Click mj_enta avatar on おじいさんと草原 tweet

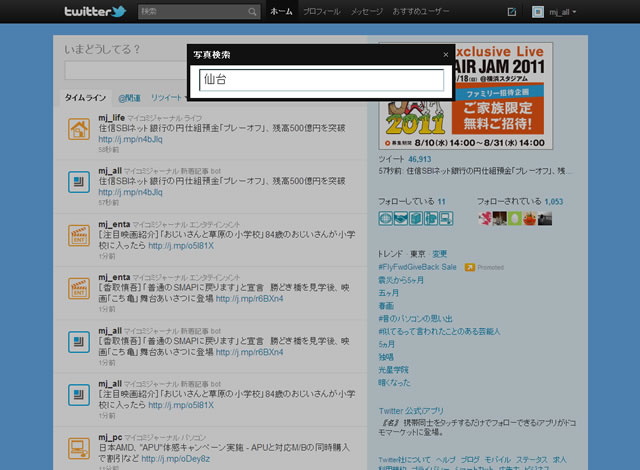click(x=79, y=235)
